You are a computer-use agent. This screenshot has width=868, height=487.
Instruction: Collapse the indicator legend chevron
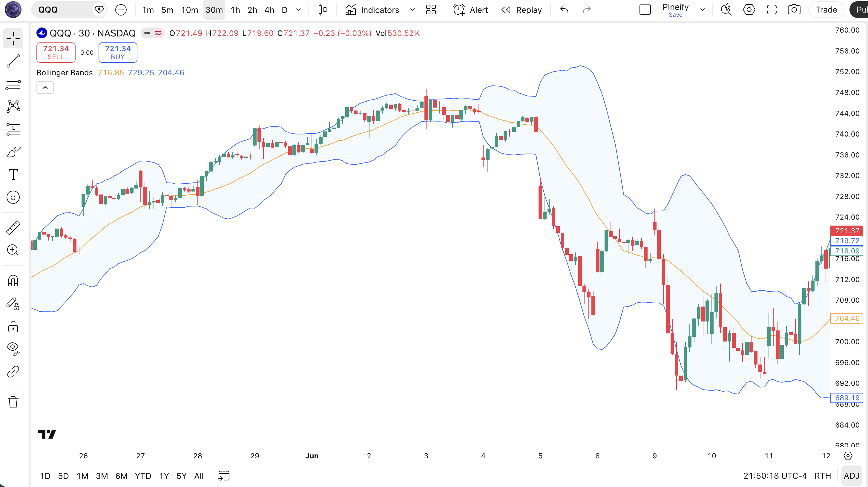[x=45, y=88]
